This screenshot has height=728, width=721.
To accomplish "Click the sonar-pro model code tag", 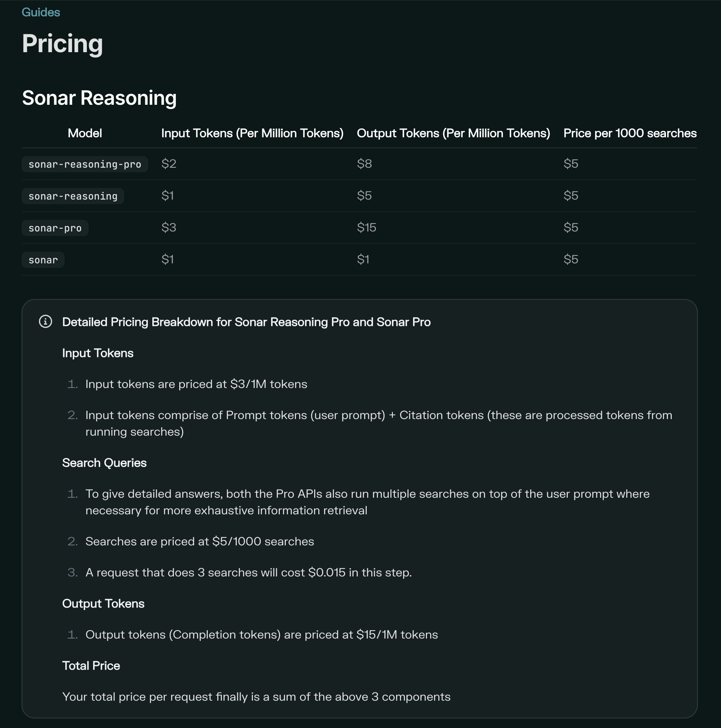I will (55, 228).
